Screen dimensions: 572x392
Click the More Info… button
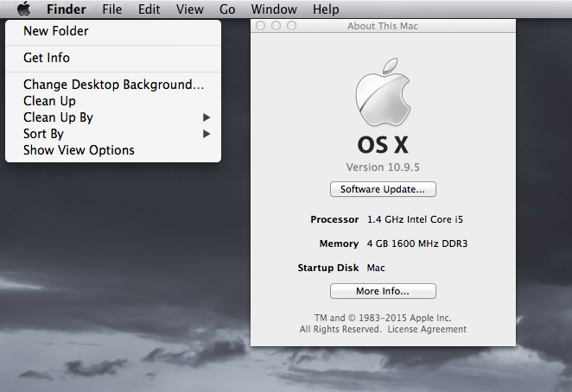(x=383, y=291)
